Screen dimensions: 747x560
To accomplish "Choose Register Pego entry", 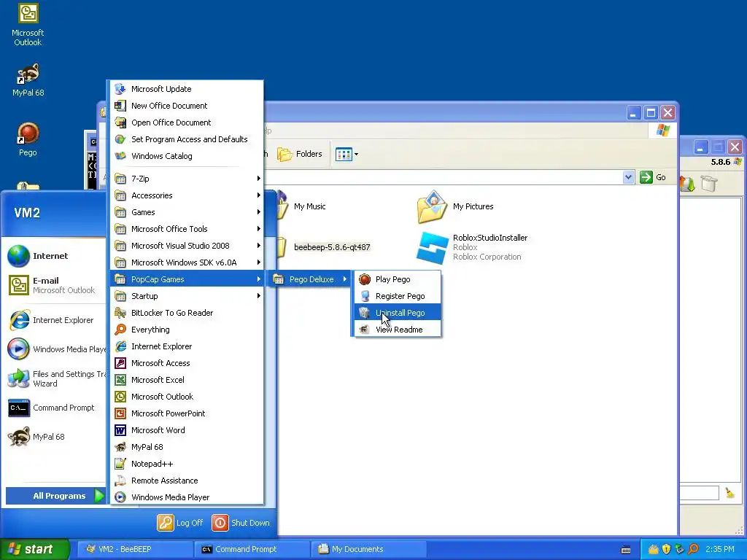I will (x=398, y=296).
